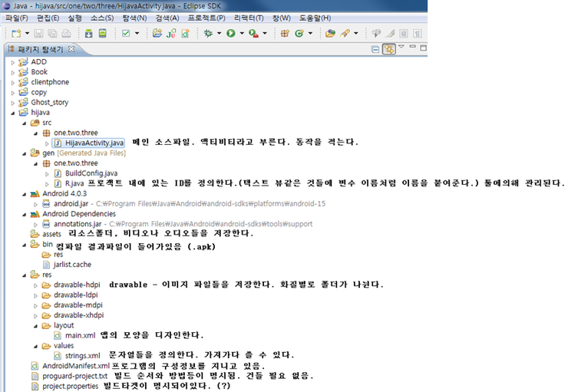Image resolution: width=568 pixels, height=392 pixels.
Task: Expand the Book project node
Action: point(13,72)
